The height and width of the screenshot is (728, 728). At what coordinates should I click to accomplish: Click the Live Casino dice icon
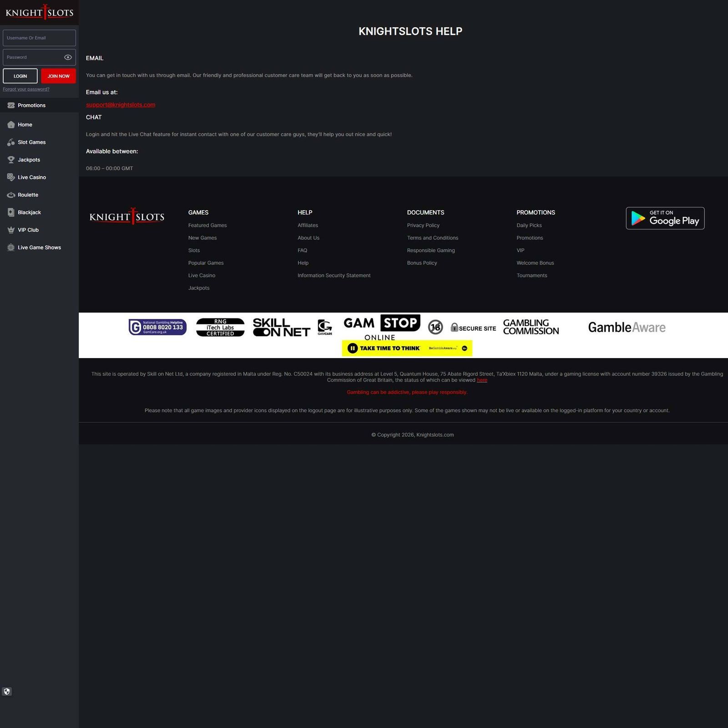(11, 177)
